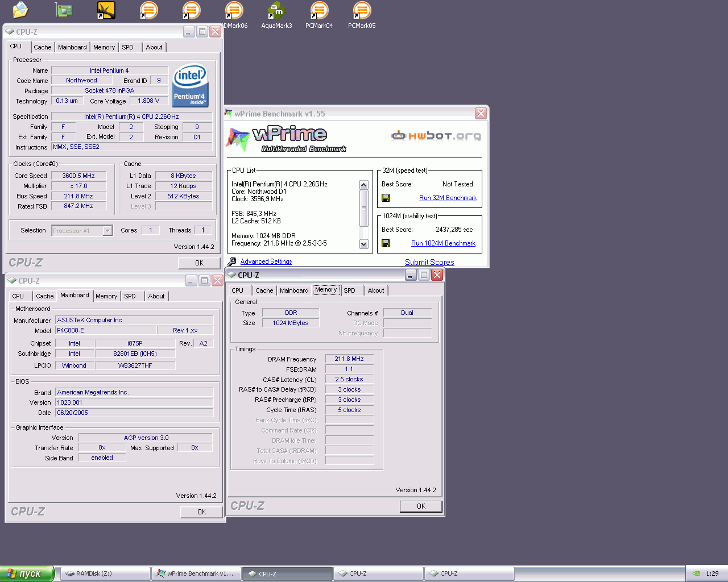Click the taskbar clock showing 1:29
Screen dimensions: 728x582
pos(712,573)
